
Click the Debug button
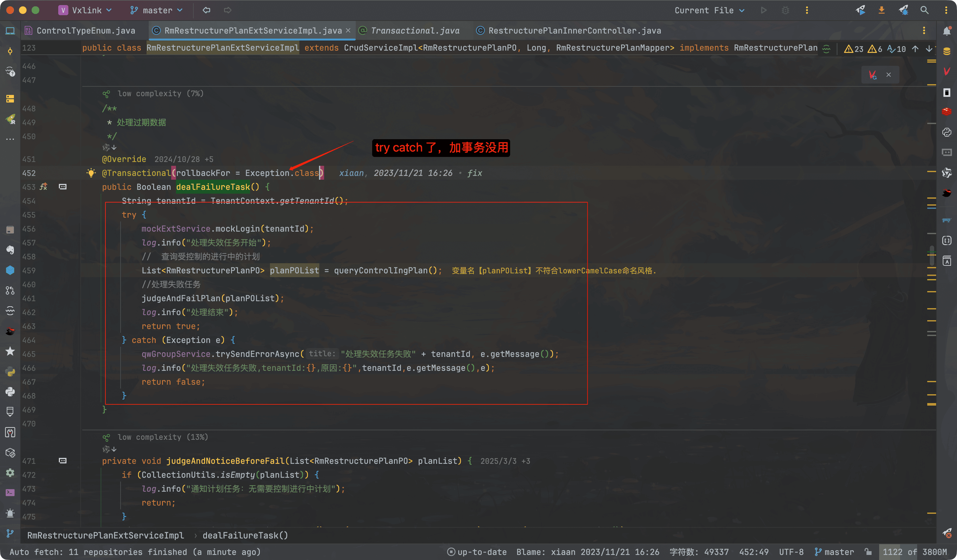(785, 10)
